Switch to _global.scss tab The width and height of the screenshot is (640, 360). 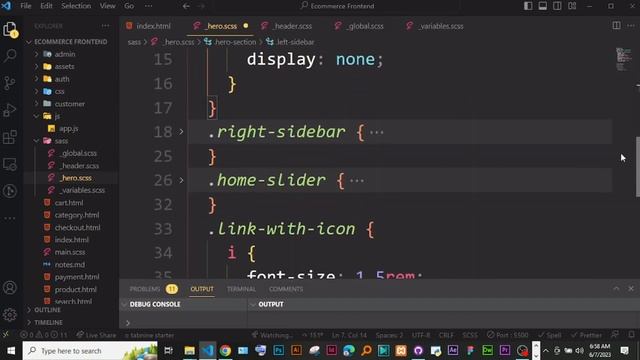[x=364, y=26]
